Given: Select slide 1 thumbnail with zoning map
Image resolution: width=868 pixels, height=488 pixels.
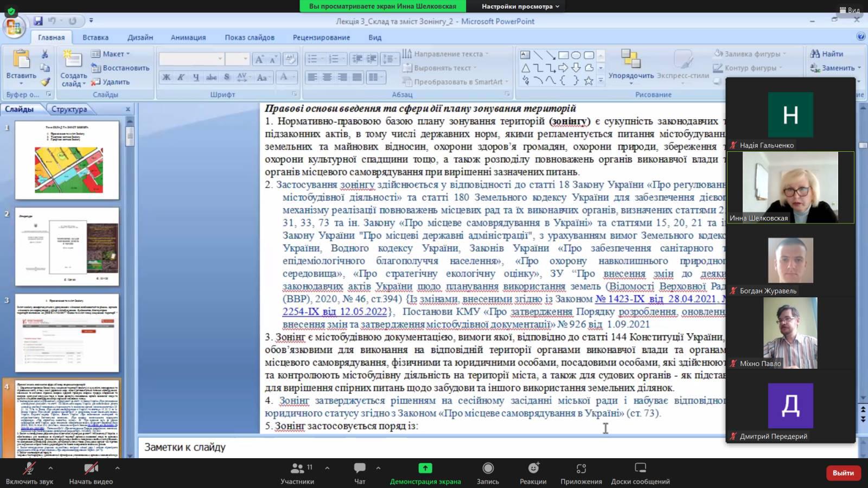Looking at the screenshot, I should (67, 160).
